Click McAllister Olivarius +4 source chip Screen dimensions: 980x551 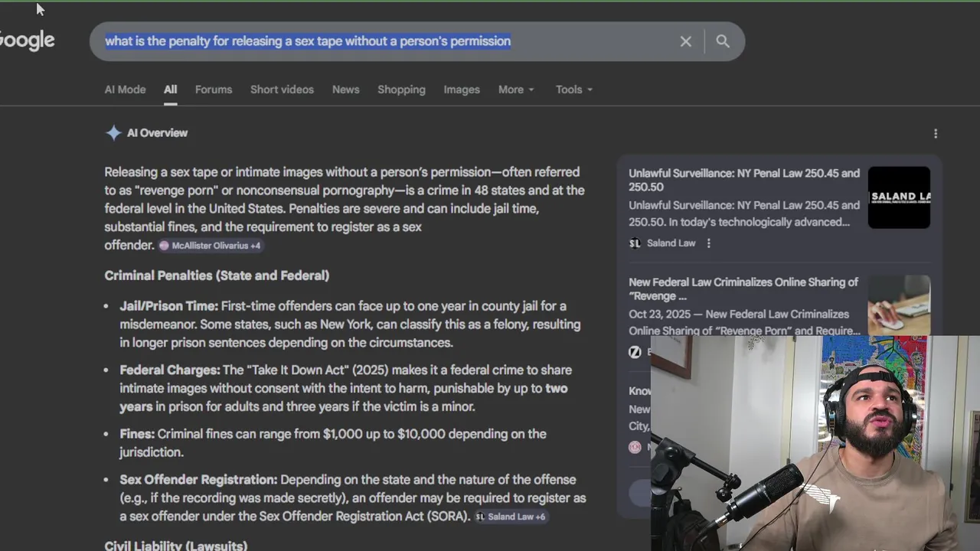(211, 246)
